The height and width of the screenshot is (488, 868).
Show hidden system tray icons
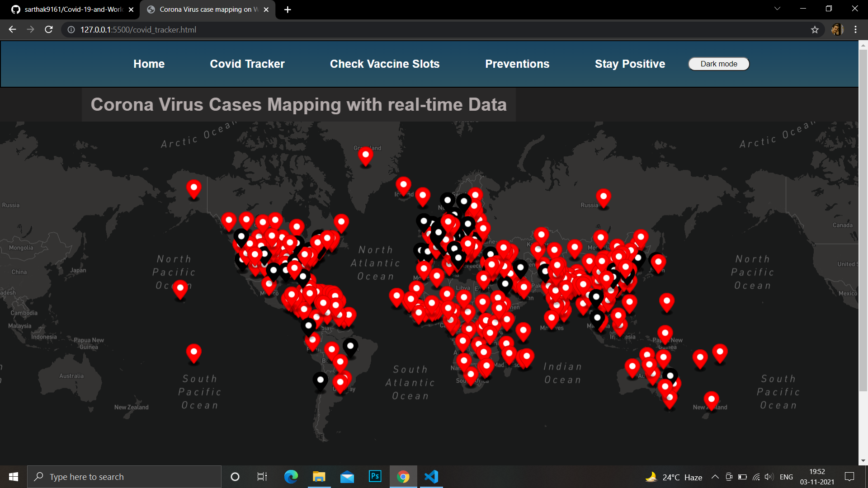click(715, 477)
